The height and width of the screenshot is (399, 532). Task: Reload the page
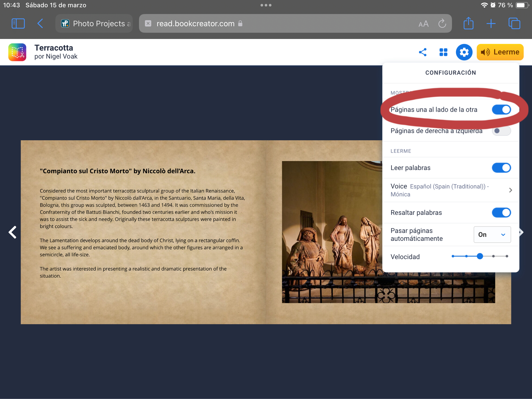(442, 24)
